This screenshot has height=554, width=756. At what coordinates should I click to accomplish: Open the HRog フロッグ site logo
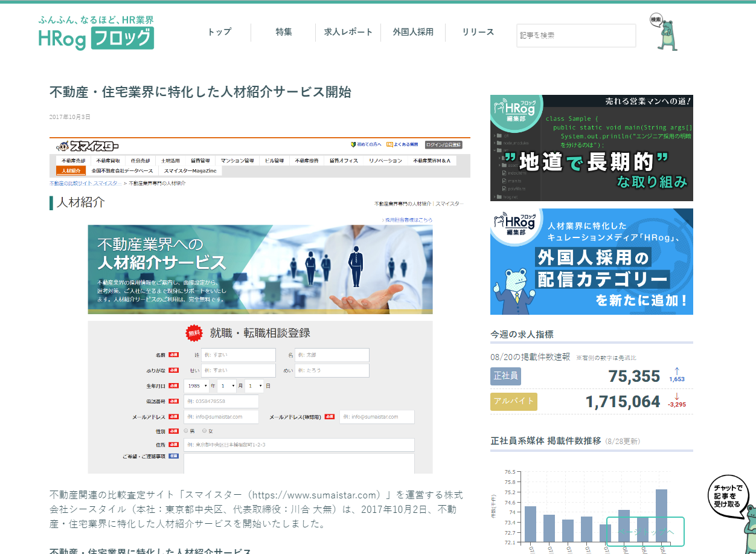coord(97,33)
